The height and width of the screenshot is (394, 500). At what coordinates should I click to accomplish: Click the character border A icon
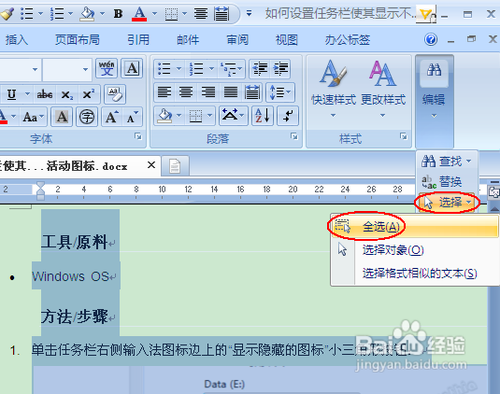pyautogui.click(x=132, y=68)
